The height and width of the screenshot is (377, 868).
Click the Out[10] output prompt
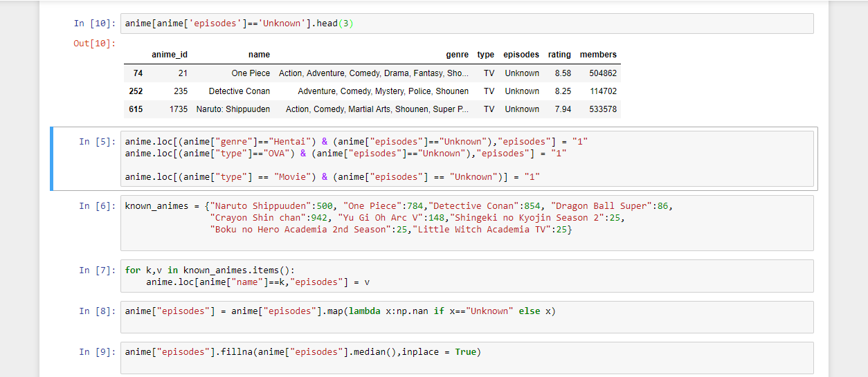95,44
